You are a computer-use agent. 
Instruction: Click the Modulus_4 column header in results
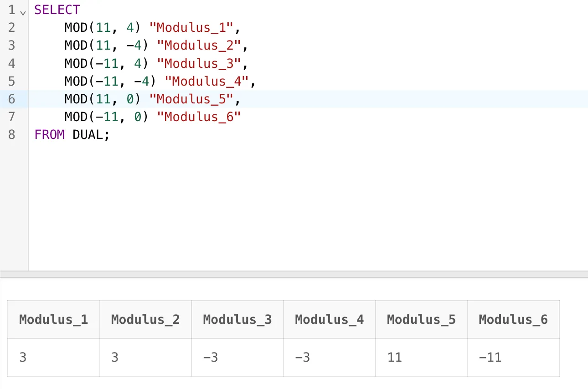(x=330, y=319)
